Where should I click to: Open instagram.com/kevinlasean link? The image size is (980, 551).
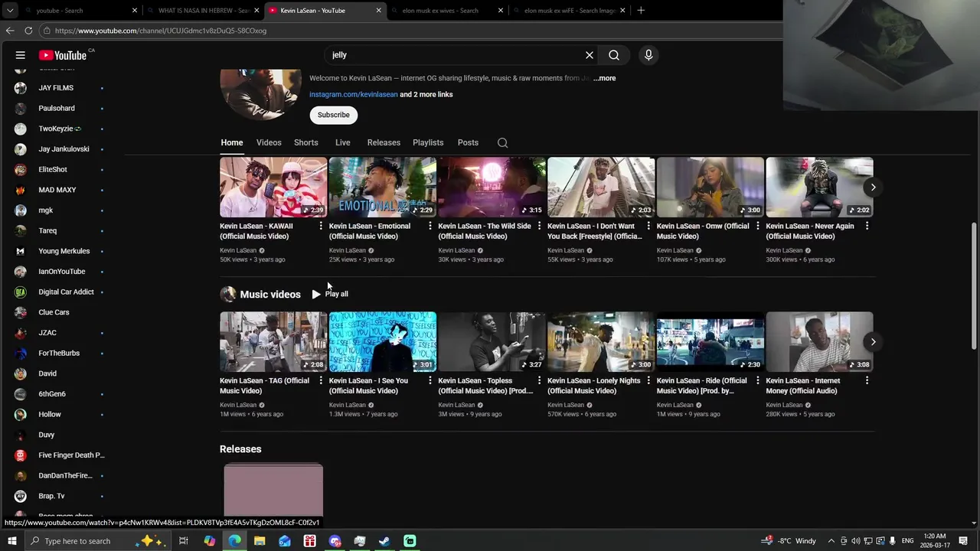[354, 95]
